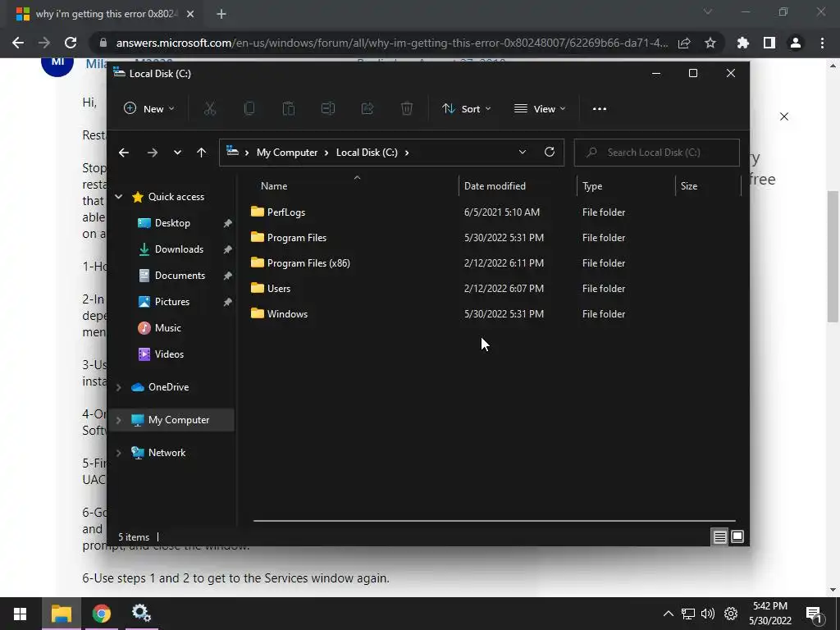Screen dimensions: 840x630
Task: Expand address bar history dropdown
Action: (x=523, y=152)
